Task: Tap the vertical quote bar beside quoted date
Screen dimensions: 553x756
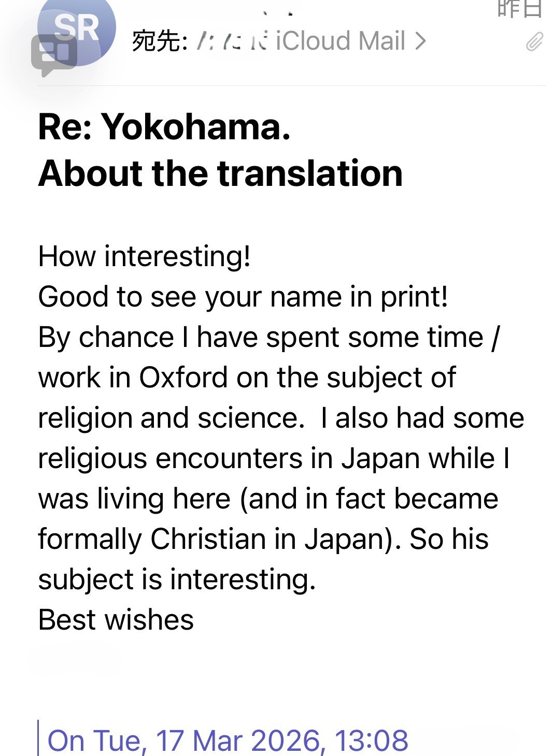Action: pos(38,738)
